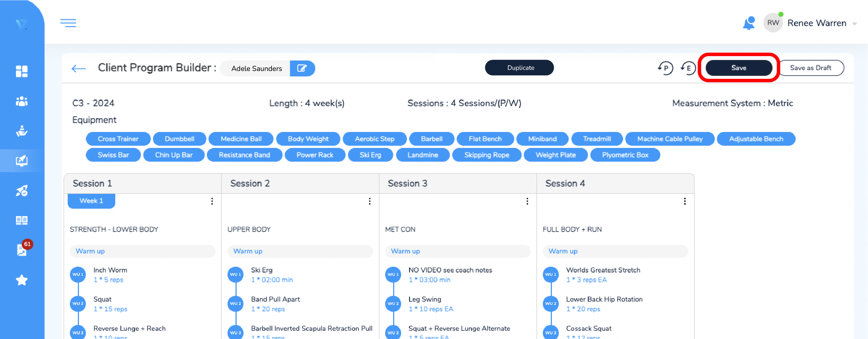The height and width of the screenshot is (339, 868).
Task: Click the Reverse Lunge + Reach exercise name
Action: [x=129, y=329]
